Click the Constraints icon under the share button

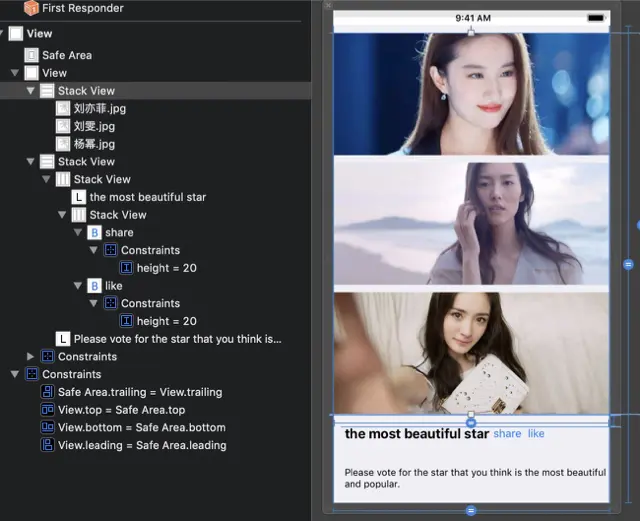110,250
